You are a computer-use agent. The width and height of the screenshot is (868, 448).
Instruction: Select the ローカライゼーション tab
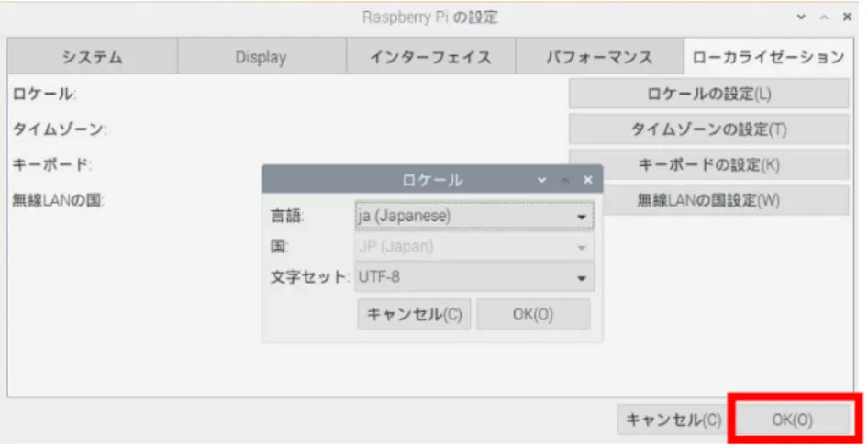(x=768, y=57)
